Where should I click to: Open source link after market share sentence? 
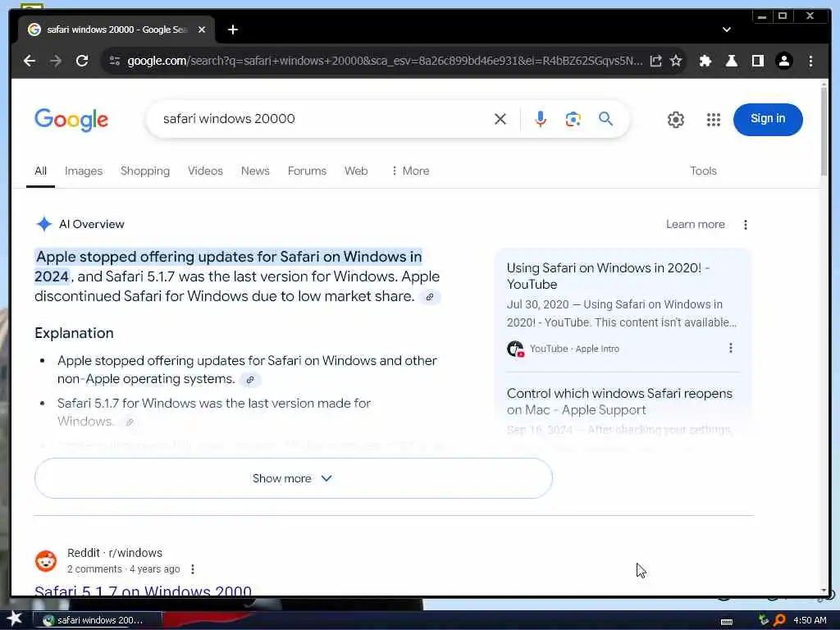coord(430,297)
